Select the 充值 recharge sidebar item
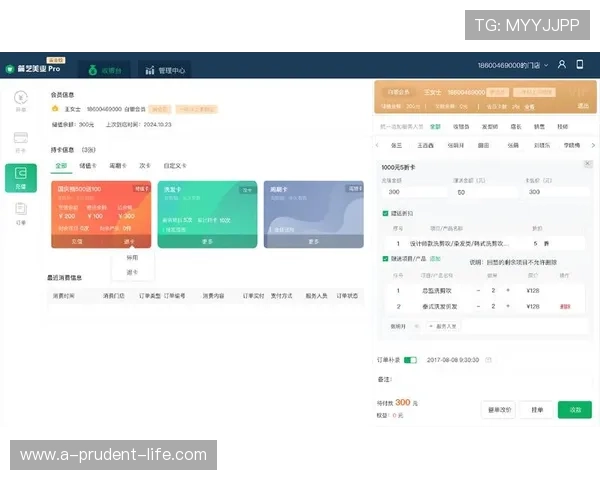Screen dimensions: 600x480 click(21, 178)
